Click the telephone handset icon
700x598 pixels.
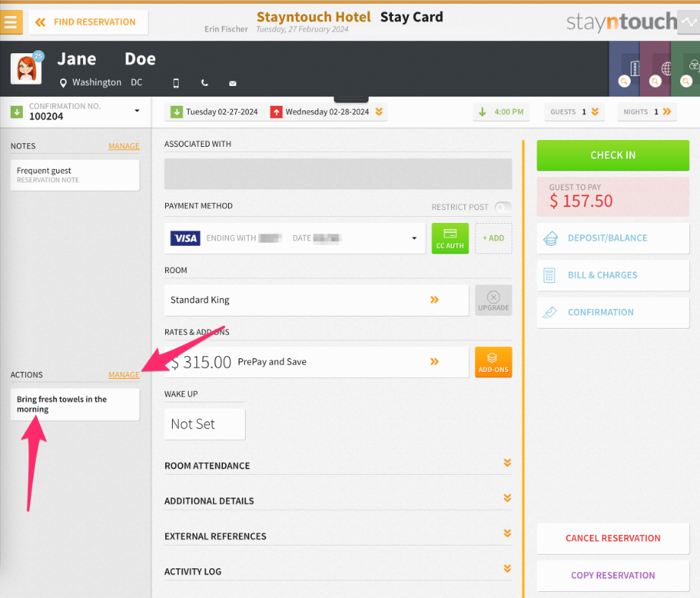(x=205, y=83)
